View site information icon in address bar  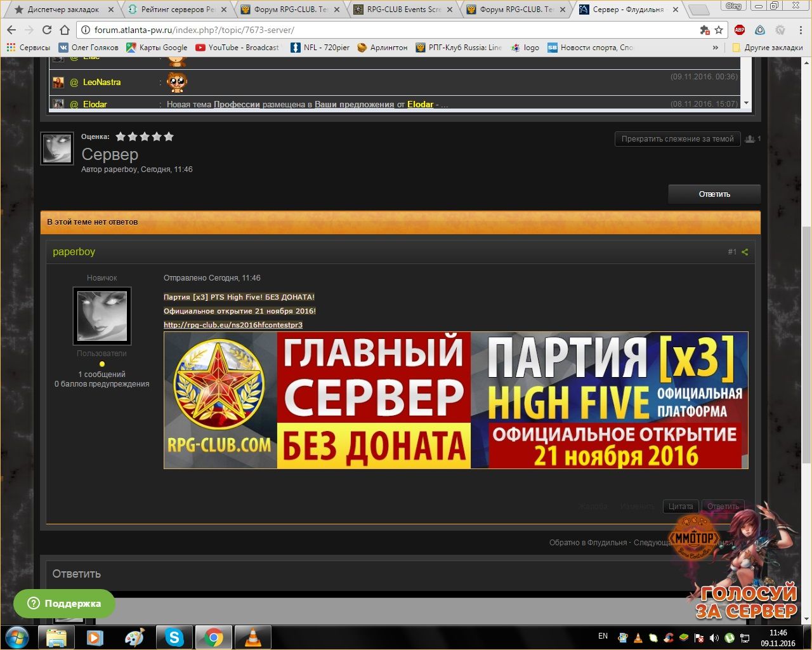pos(85,30)
